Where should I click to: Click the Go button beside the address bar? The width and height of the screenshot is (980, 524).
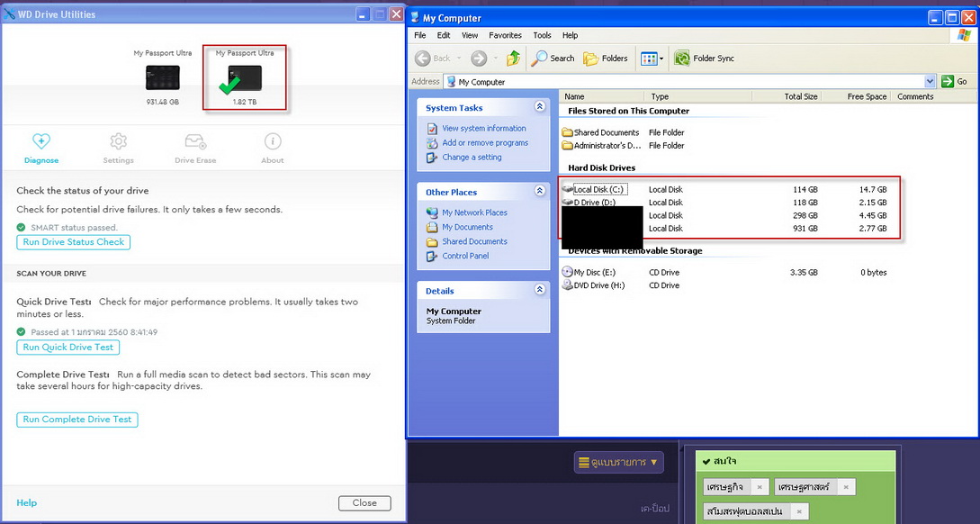pos(955,81)
